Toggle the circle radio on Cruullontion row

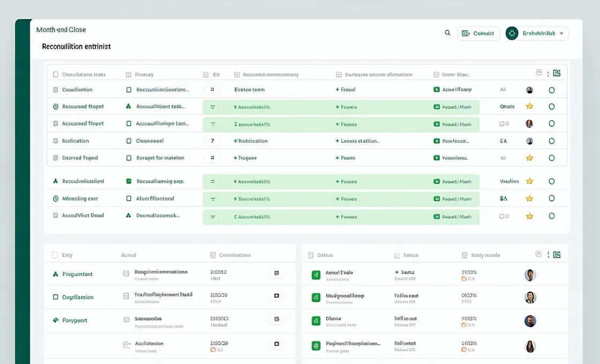(551, 90)
